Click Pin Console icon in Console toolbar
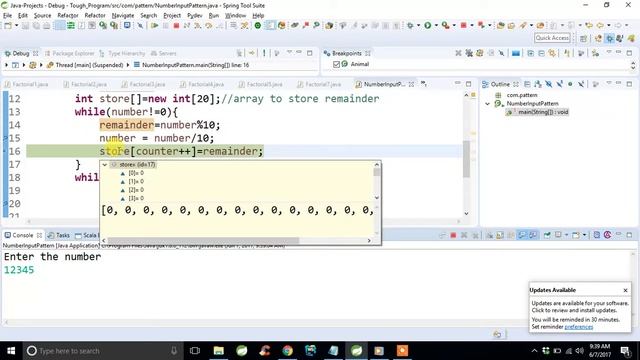 point(547,235)
